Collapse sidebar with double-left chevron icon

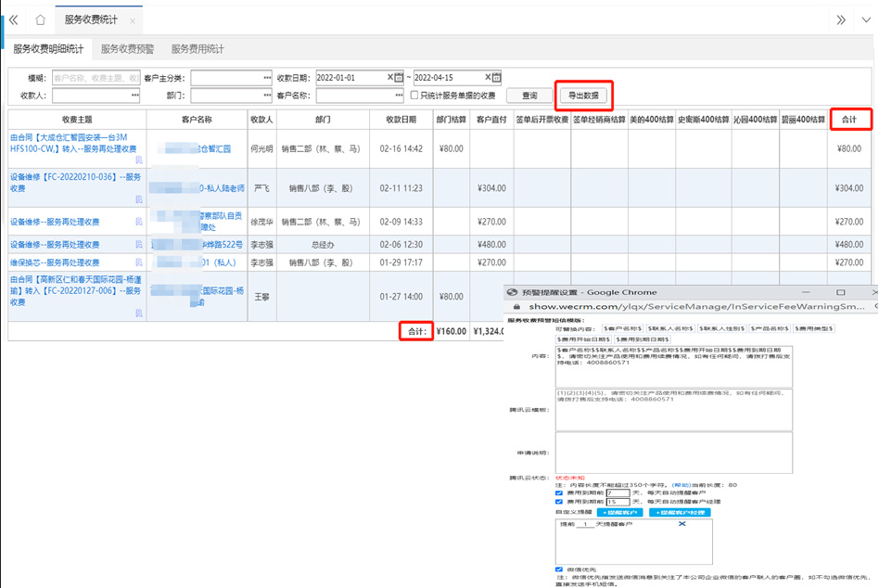[x=13, y=19]
